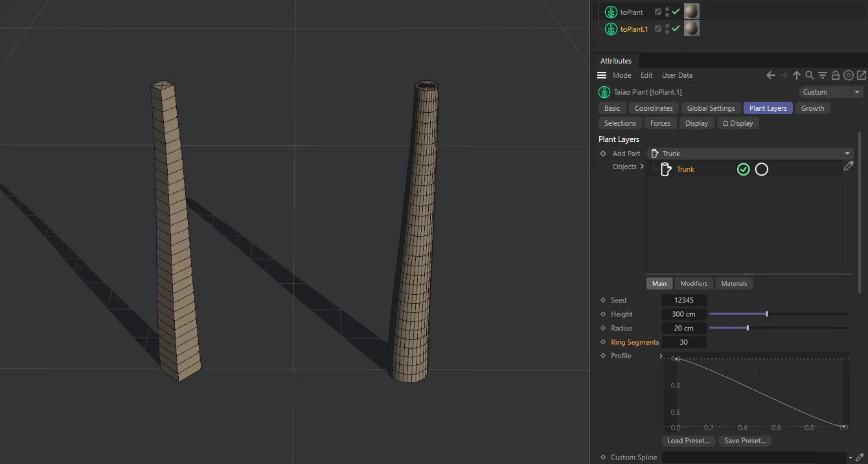Click the Save Preset button
The image size is (868, 464).
pyautogui.click(x=744, y=441)
